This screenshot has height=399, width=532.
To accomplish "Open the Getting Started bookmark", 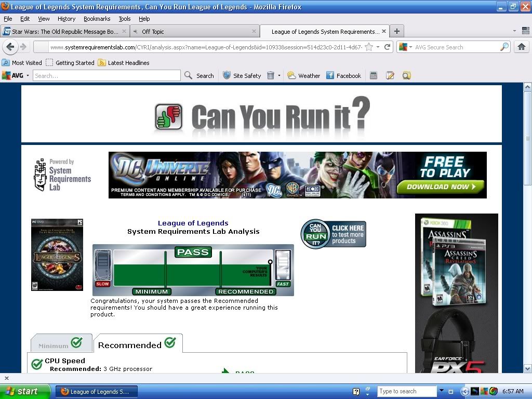I will pyautogui.click(x=70, y=63).
